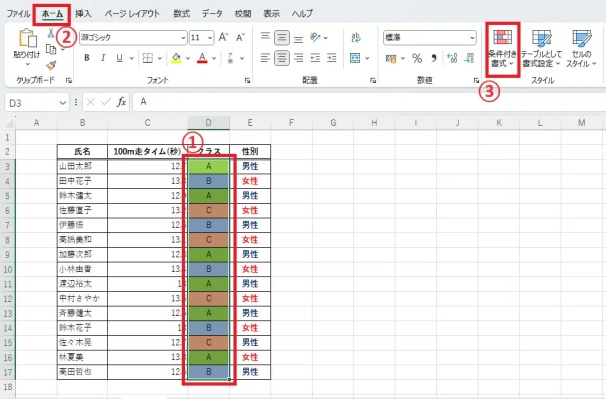
Task: Increase font size with larger A icon
Action: pyautogui.click(x=223, y=37)
